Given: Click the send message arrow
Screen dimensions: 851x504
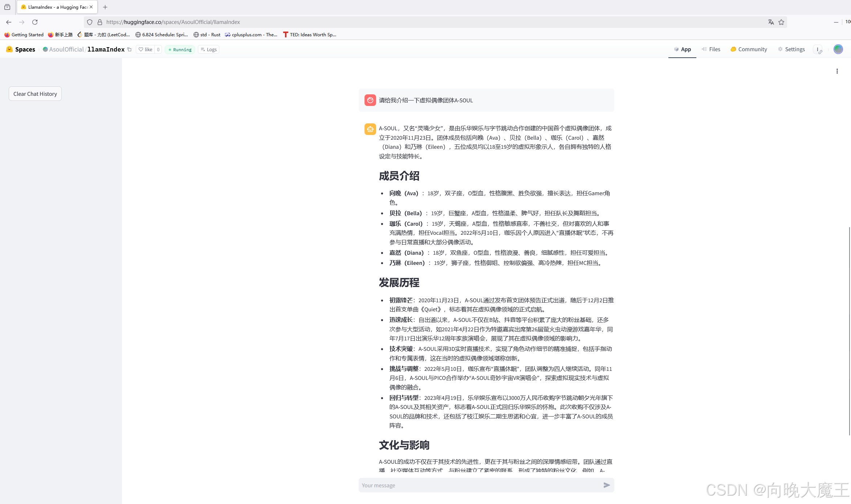Looking at the screenshot, I should 606,485.
